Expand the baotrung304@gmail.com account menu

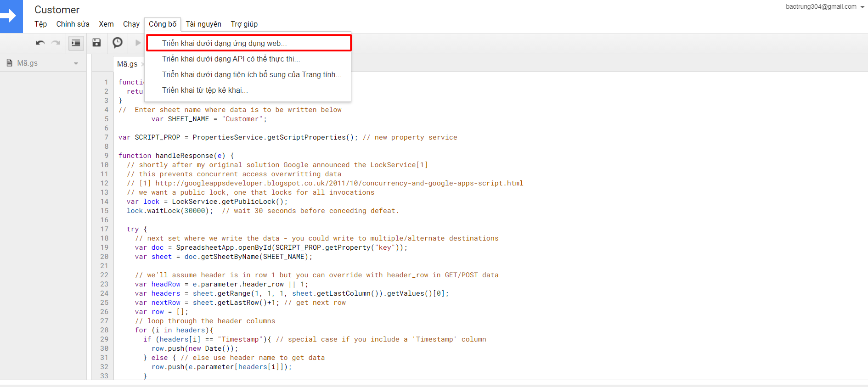[862, 7]
